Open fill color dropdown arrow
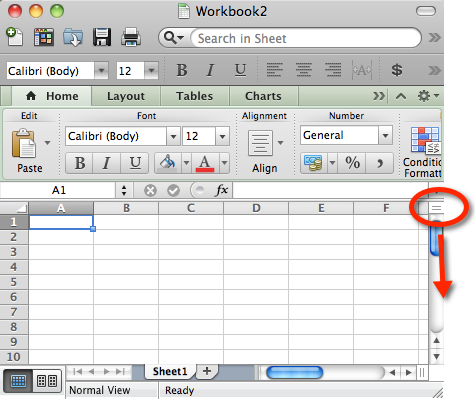This screenshot has width=475, height=399. click(x=186, y=163)
